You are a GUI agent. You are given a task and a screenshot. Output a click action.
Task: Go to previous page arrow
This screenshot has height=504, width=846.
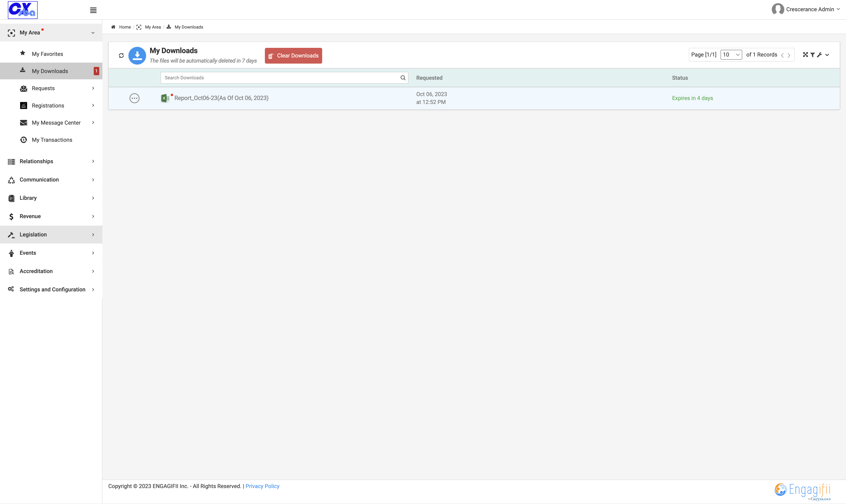782,55
